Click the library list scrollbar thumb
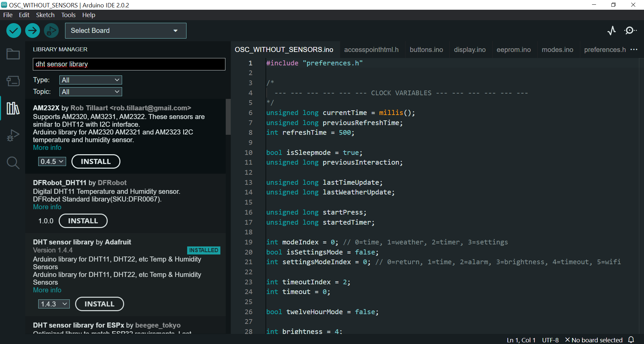The height and width of the screenshot is (344, 644). coord(228,117)
